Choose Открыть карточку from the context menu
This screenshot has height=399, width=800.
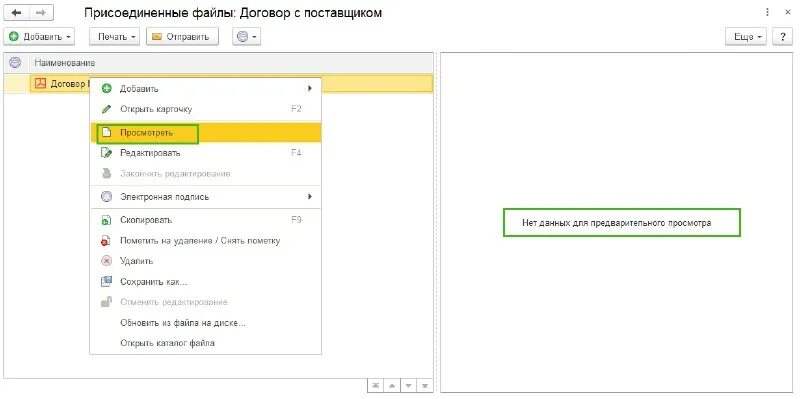(206, 109)
